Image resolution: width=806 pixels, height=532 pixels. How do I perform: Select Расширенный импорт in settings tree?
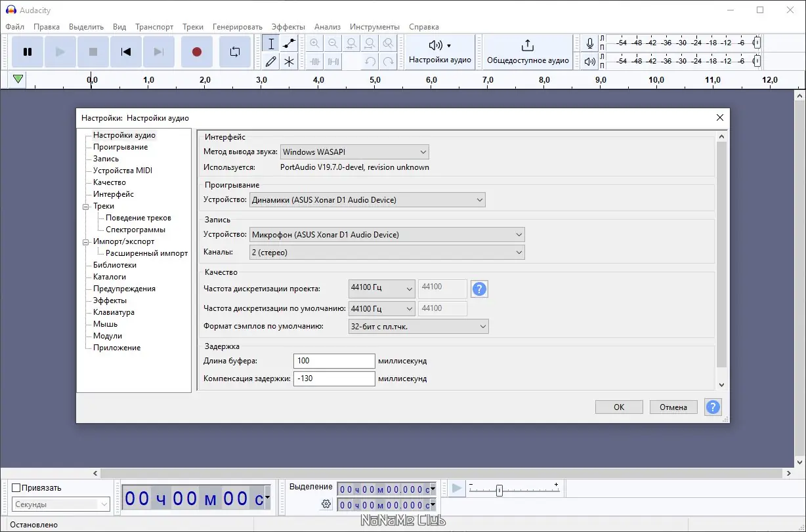click(x=147, y=253)
